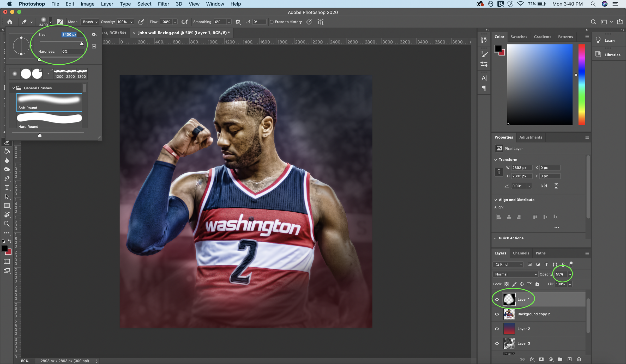Click the hue spectrum slider in Color panel

(582, 85)
